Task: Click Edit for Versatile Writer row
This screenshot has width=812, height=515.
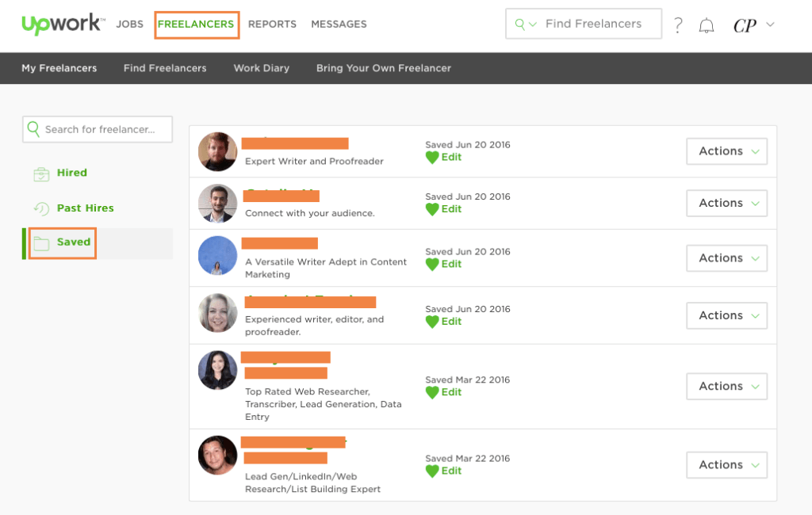Action: coord(451,264)
